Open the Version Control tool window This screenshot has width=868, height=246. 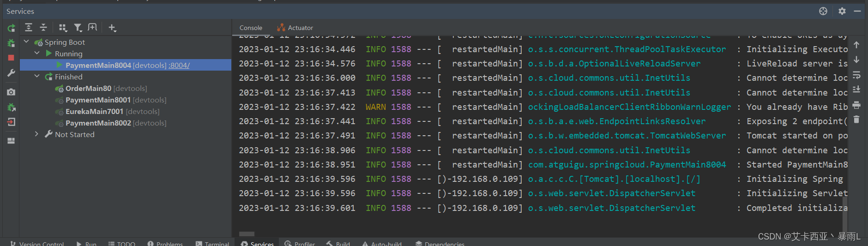point(37,243)
